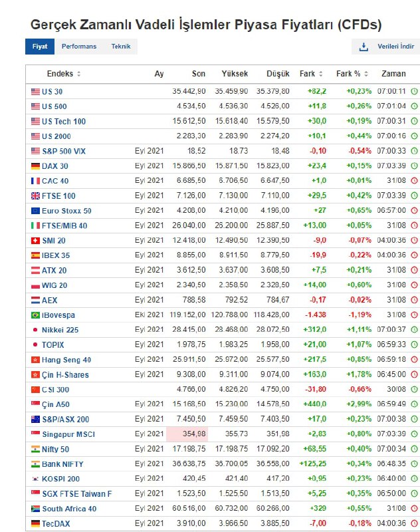Select the Eki 2021 month cell
Image resolution: width=420 pixels, height=532 pixels.
point(149,315)
